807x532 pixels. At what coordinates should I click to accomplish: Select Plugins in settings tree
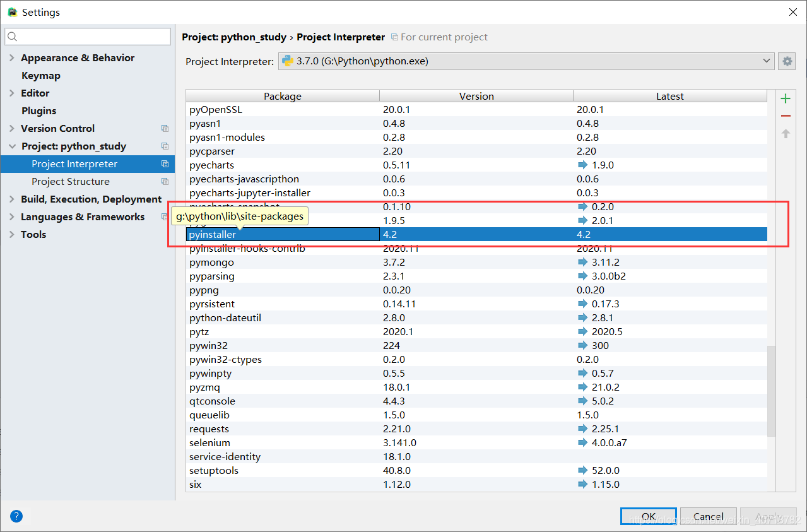tap(39, 111)
